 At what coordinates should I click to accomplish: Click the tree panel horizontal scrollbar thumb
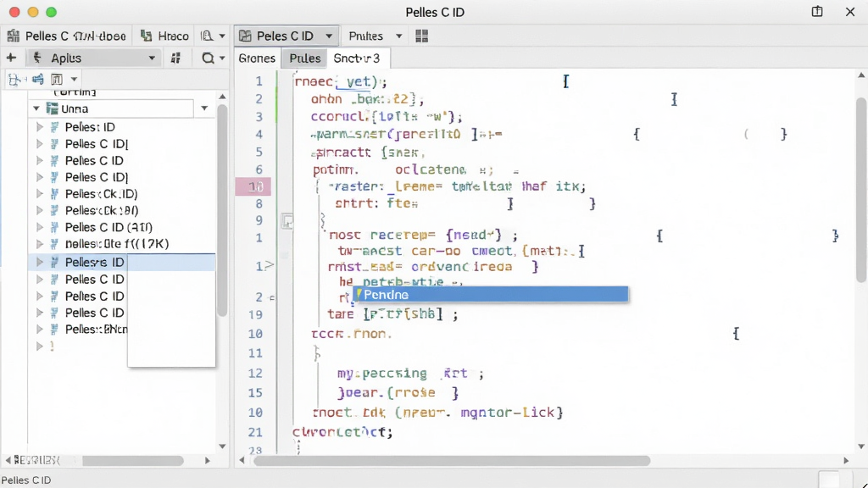coord(133,460)
